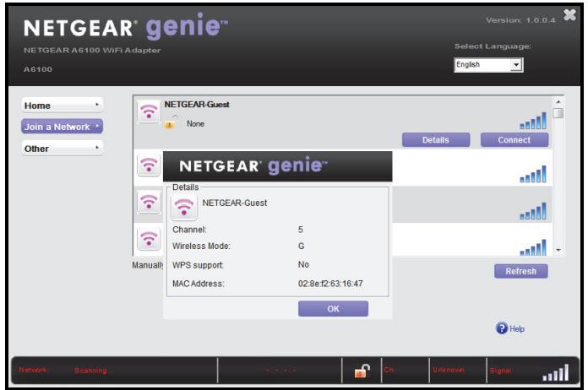Click white signal strength bars in status bar

click(555, 372)
